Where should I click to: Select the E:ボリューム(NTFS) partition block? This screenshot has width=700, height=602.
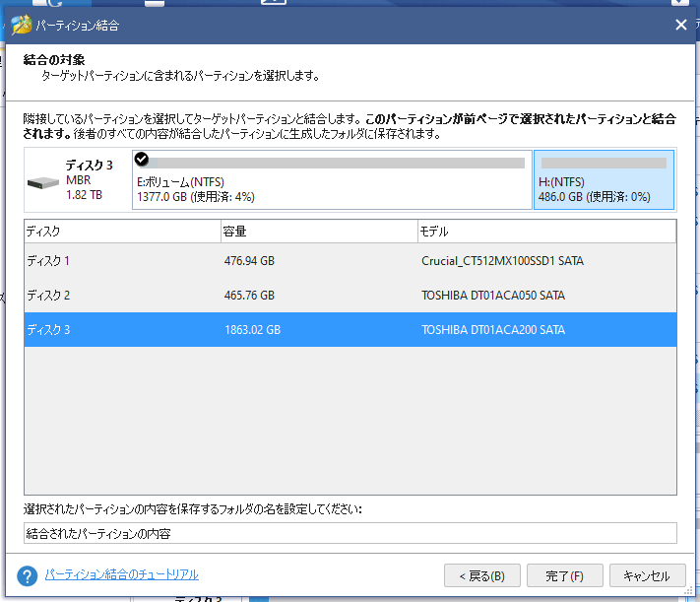[x=332, y=179]
